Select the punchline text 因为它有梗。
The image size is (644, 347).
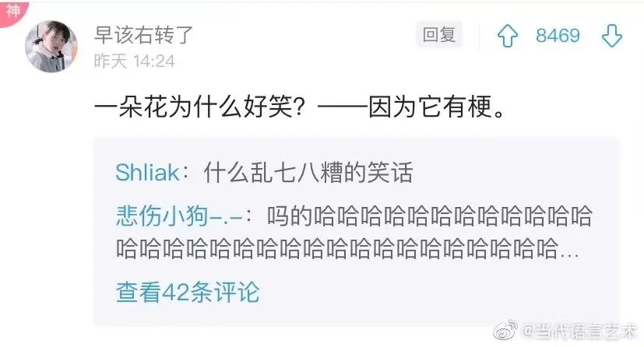437,107
